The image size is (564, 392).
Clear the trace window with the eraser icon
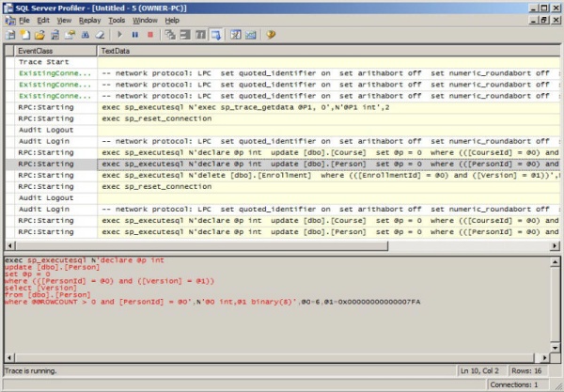(x=100, y=35)
